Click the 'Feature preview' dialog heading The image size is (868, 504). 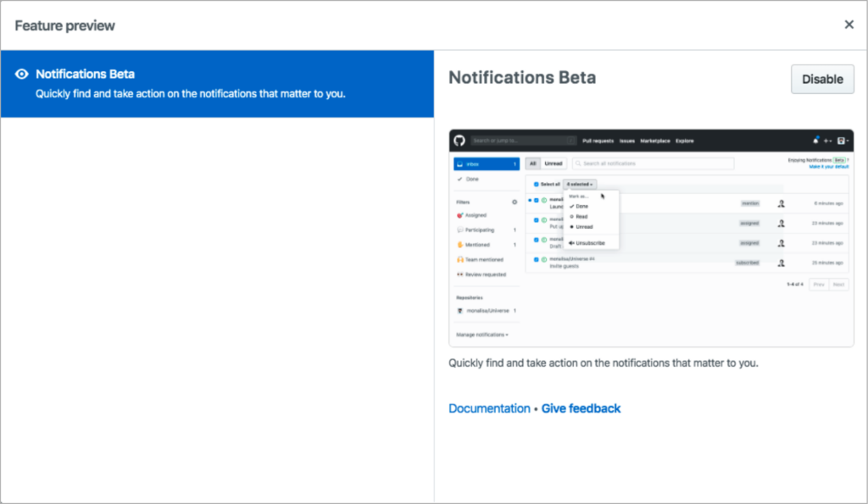tap(64, 26)
